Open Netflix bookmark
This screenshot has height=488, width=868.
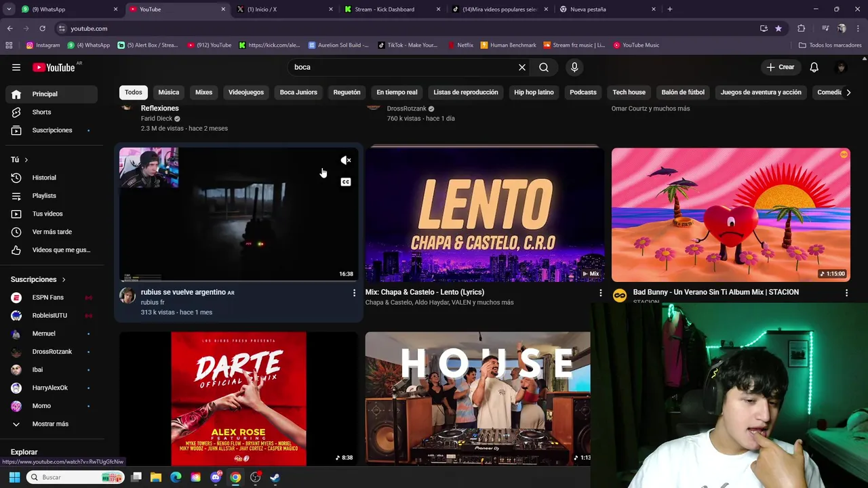tap(461, 45)
